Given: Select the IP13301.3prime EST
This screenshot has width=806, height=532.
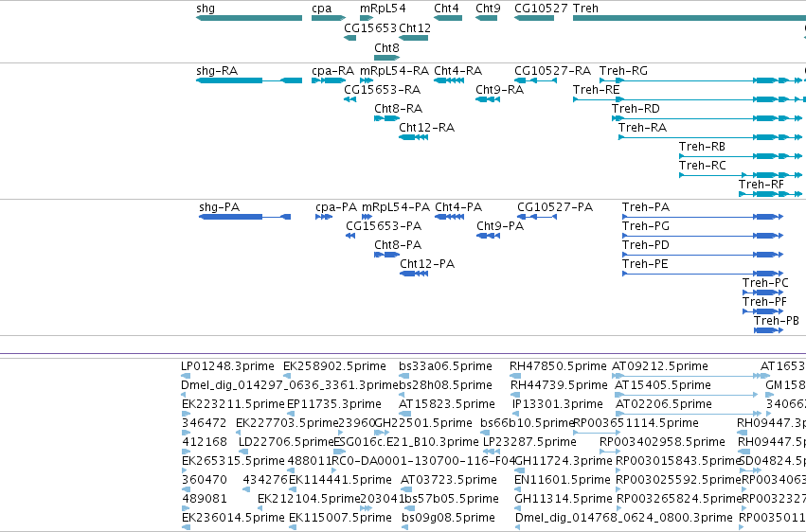Looking at the screenshot, I should [516, 414].
